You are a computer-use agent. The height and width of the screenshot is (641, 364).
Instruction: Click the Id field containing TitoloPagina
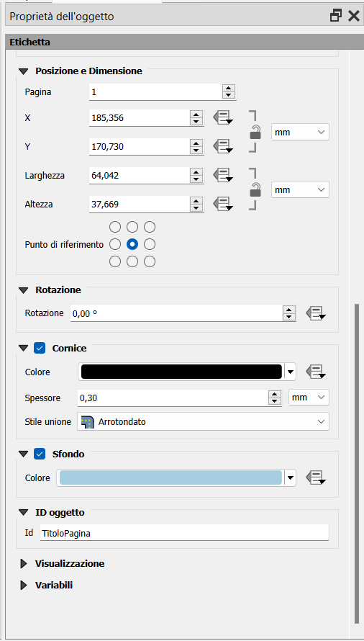[x=184, y=533]
